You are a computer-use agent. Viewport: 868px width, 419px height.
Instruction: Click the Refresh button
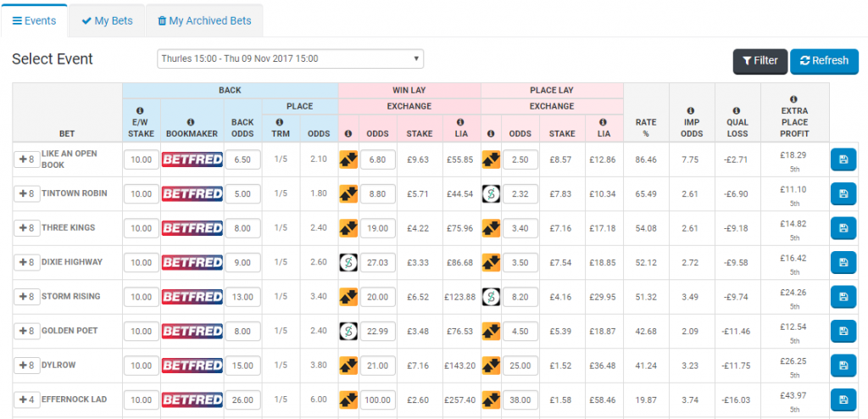[x=824, y=61]
